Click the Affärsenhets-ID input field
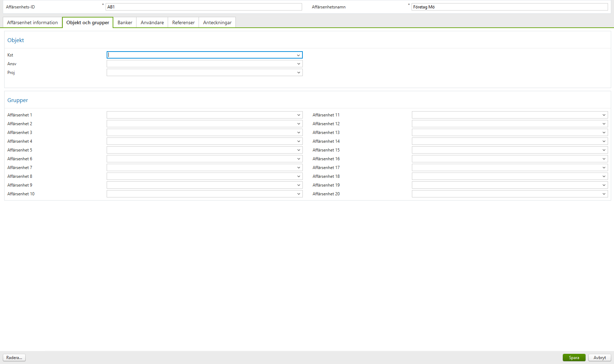The height and width of the screenshot is (364, 614). click(204, 6)
